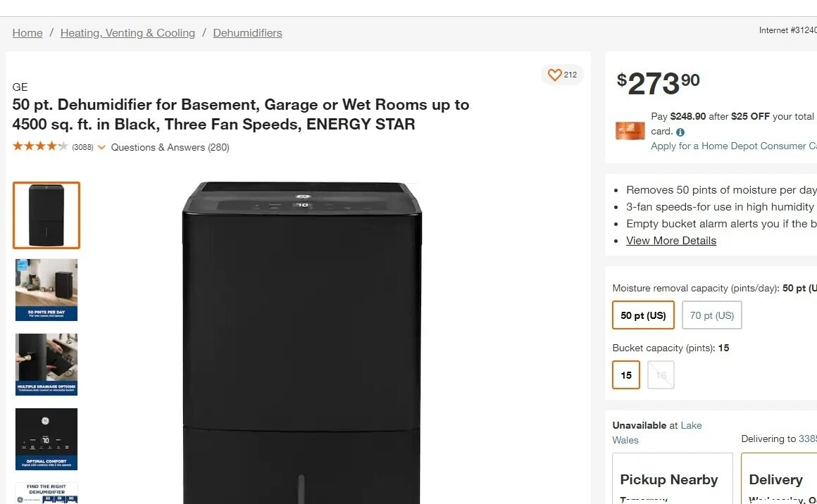This screenshot has height=504, width=817.
Task: Select the Dehumidifiers breadcrumb
Action: click(x=247, y=32)
